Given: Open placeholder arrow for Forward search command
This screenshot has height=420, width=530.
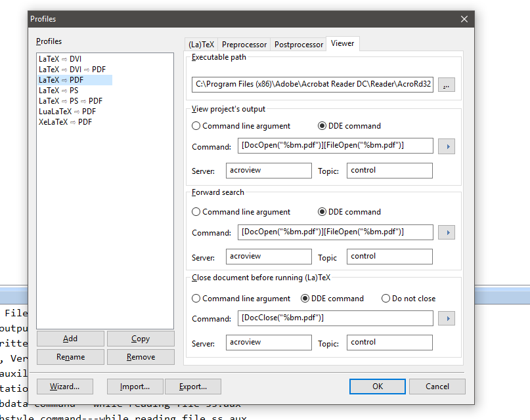Looking at the screenshot, I should click(x=447, y=232).
